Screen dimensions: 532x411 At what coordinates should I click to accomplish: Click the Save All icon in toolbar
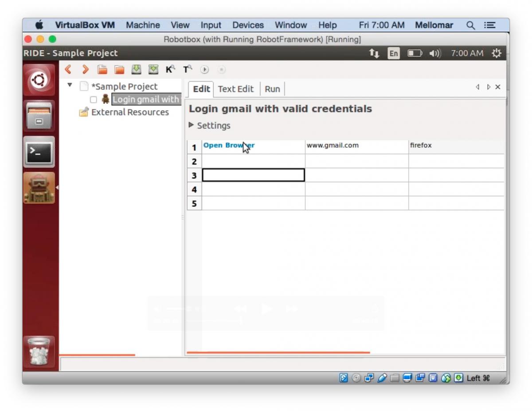(153, 70)
